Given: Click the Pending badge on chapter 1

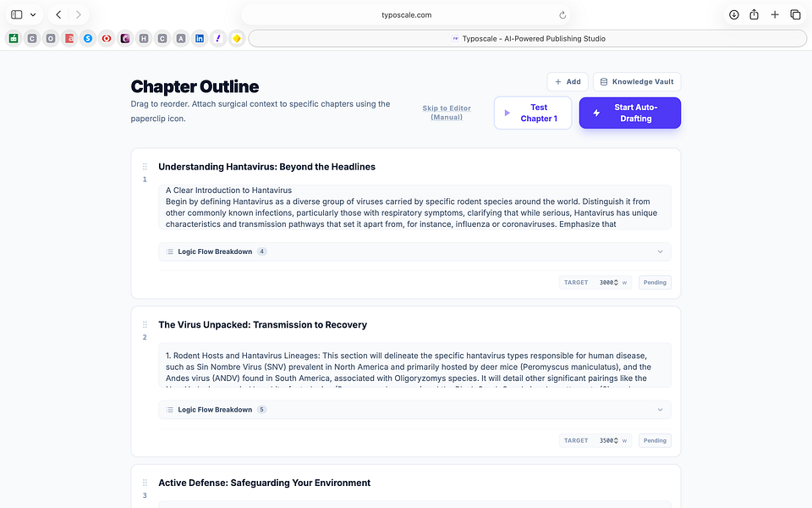Looking at the screenshot, I should [655, 283].
